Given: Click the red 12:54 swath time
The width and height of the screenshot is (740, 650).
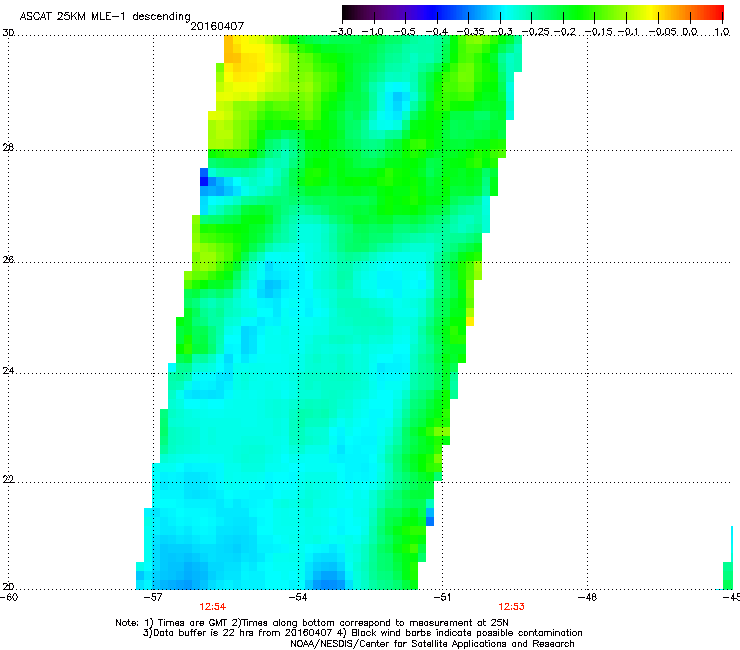Looking at the screenshot, I should point(212,607).
